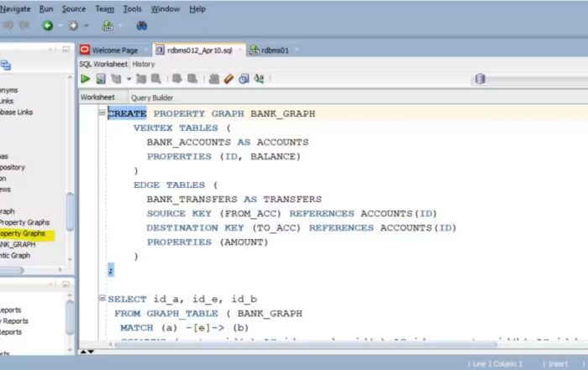Image resolution: width=588 pixels, height=370 pixels.
Task: Click the connections tree scroll-down arrow
Action: click(70, 260)
